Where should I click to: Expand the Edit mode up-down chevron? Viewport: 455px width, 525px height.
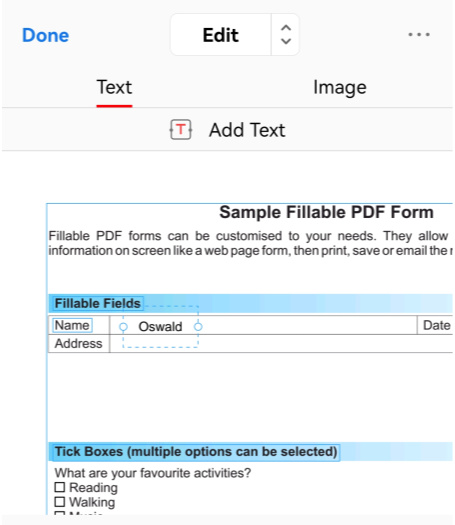tap(286, 34)
